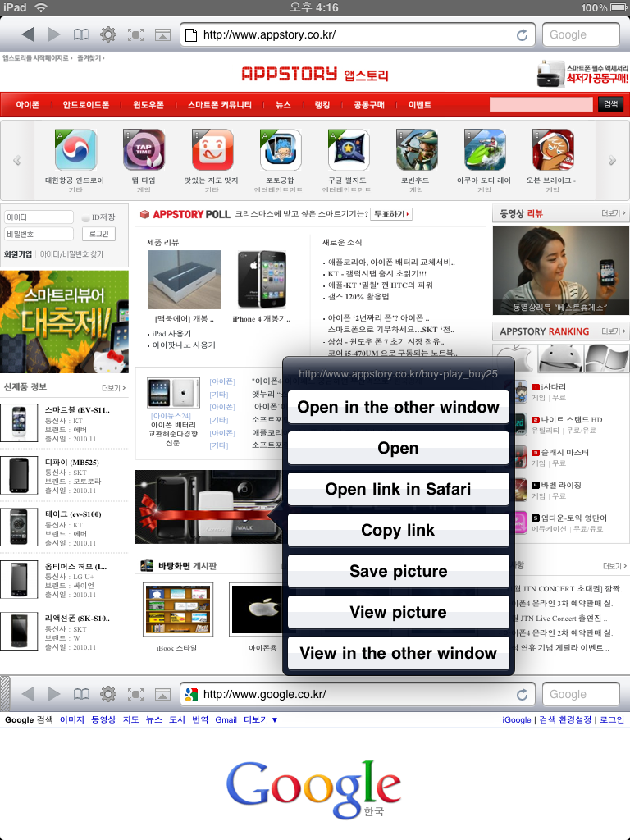630x840 pixels.
Task: Open the 스마트폰 커뮤니티 navigation tab
Action: (x=220, y=104)
